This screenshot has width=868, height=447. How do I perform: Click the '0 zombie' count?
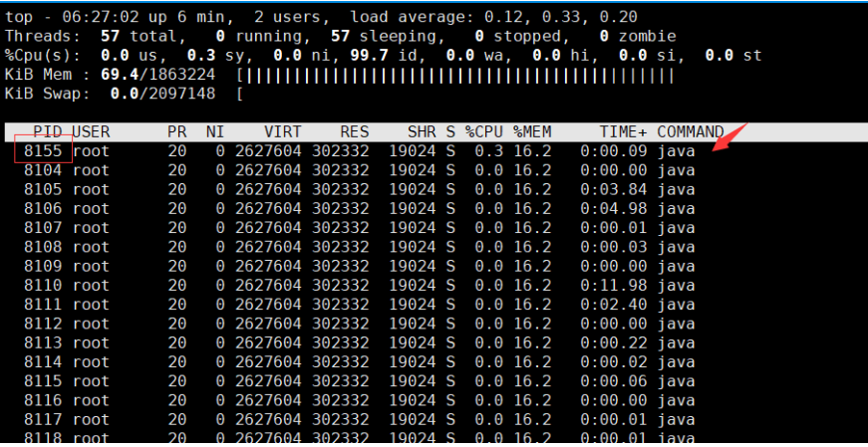(x=638, y=37)
